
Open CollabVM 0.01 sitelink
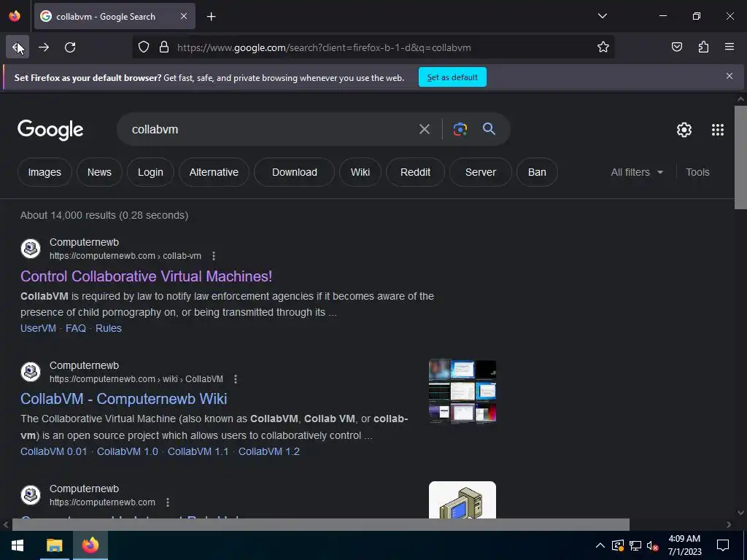coord(54,451)
